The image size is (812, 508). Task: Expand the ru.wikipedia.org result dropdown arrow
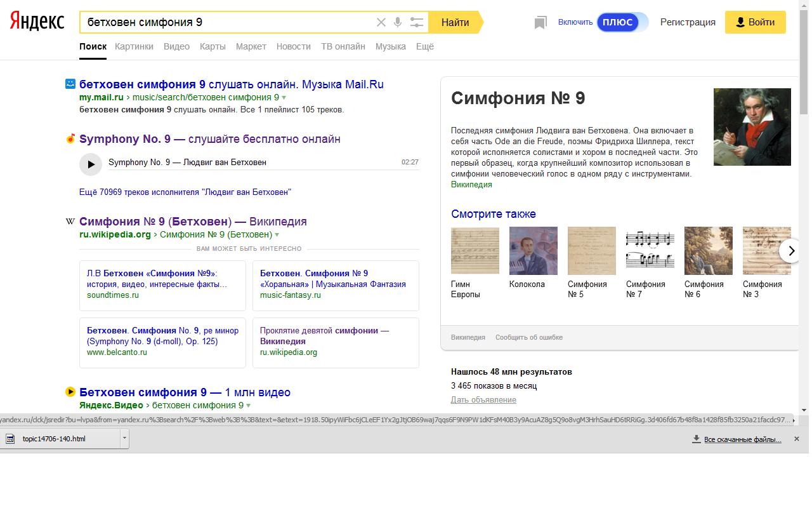tap(277, 235)
